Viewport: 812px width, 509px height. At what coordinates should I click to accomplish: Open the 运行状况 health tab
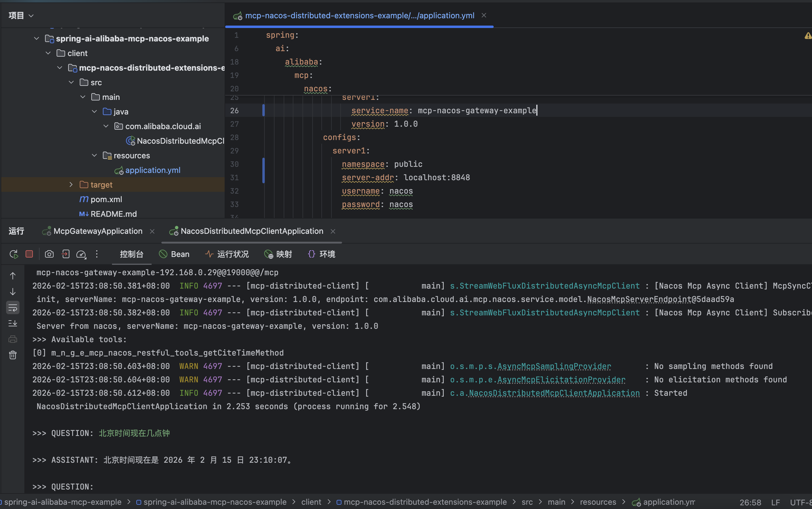pyautogui.click(x=227, y=254)
